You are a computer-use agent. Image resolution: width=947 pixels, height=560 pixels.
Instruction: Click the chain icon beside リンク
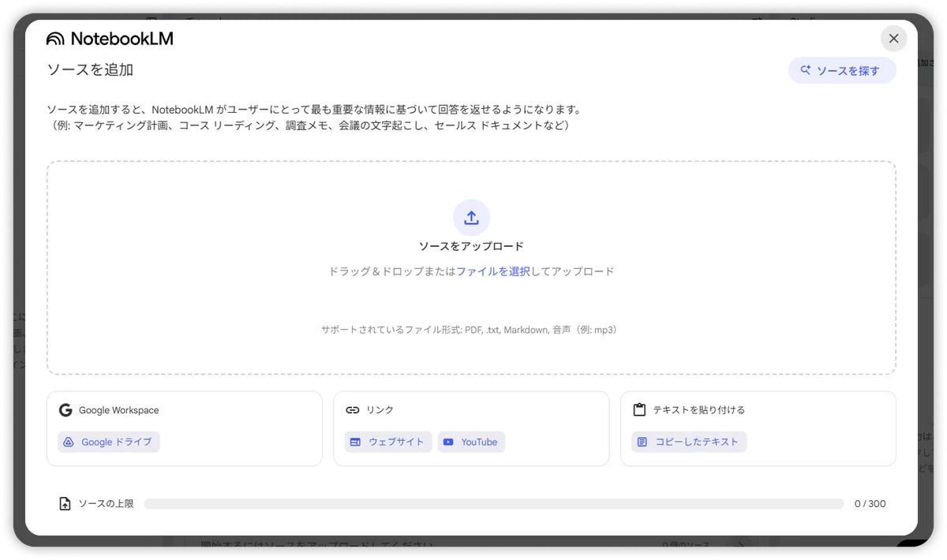coord(353,410)
